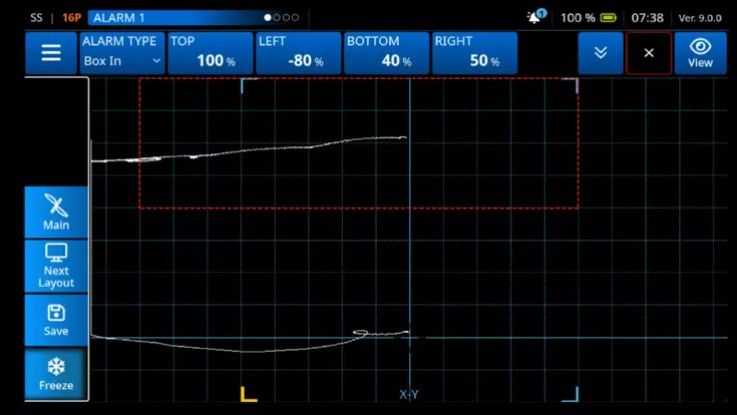Open the alarm notification bell
737x415 pixels.
coord(536,17)
